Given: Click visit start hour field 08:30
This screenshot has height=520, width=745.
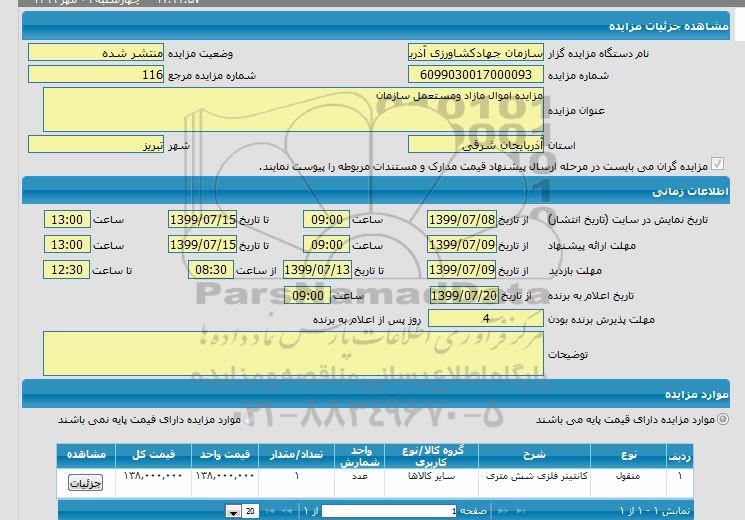Looking at the screenshot, I should (211, 270).
